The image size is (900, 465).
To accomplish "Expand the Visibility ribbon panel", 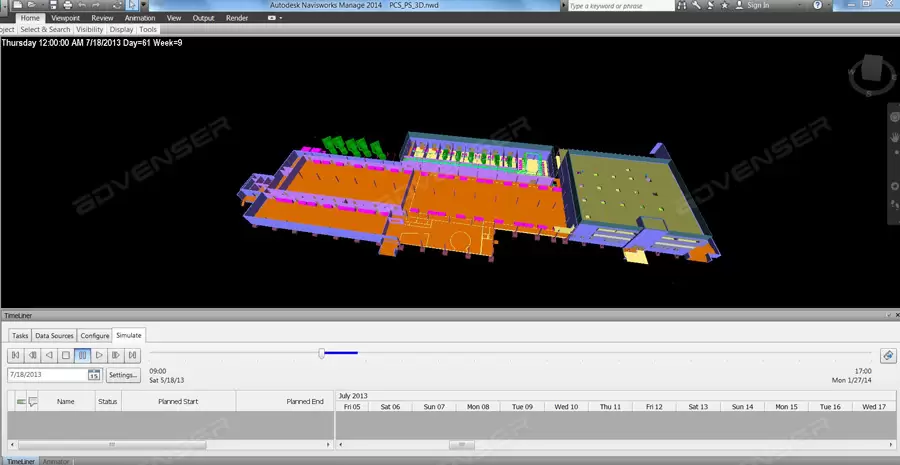I will 90,29.
